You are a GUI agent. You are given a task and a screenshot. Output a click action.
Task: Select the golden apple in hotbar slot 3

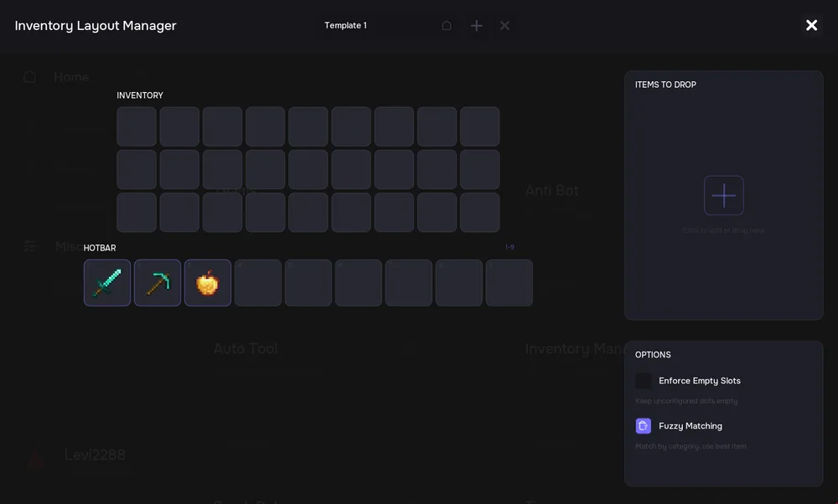[x=208, y=283]
